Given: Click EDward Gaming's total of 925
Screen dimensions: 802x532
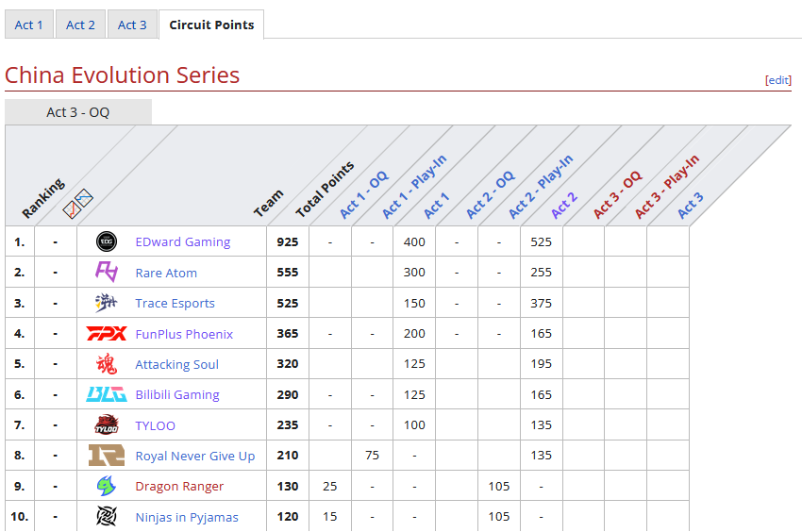Looking at the screenshot, I should coord(288,242).
